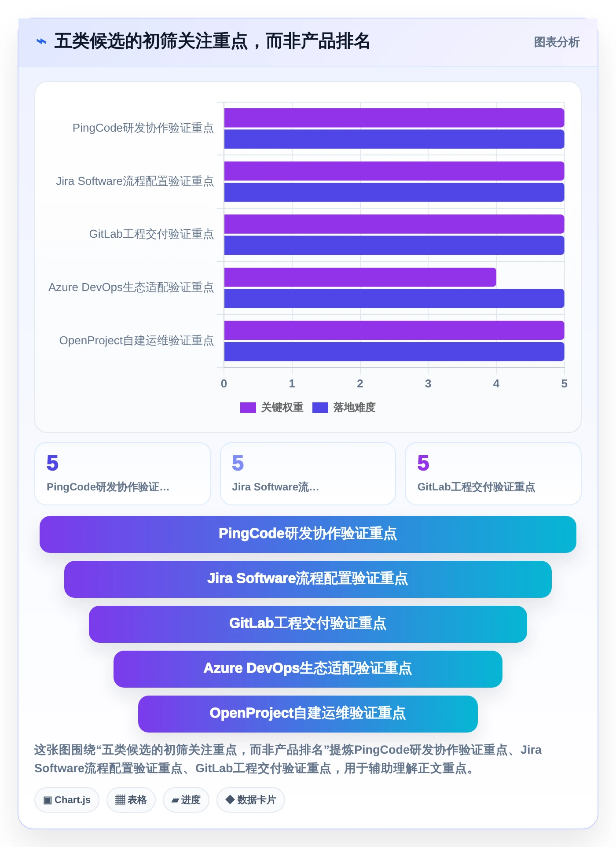Open the GitLab工程交付验证重点 data card
616x847 pixels.
pyautogui.click(x=493, y=474)
